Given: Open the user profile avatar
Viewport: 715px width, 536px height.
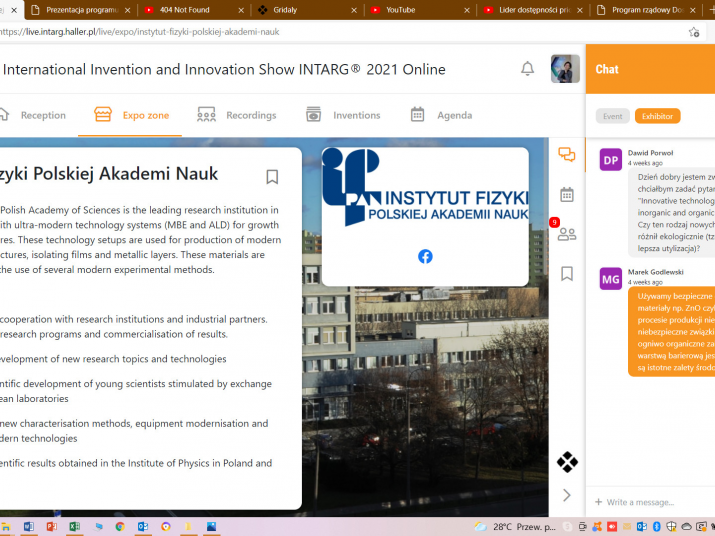Looking at the screenshot, I should click(565, 69).
